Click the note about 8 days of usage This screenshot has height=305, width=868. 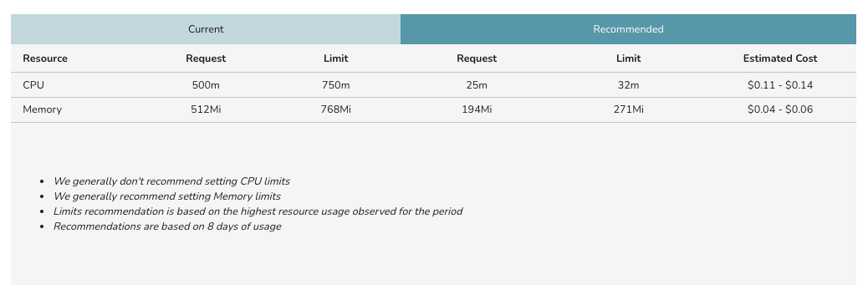pos(167,226)
